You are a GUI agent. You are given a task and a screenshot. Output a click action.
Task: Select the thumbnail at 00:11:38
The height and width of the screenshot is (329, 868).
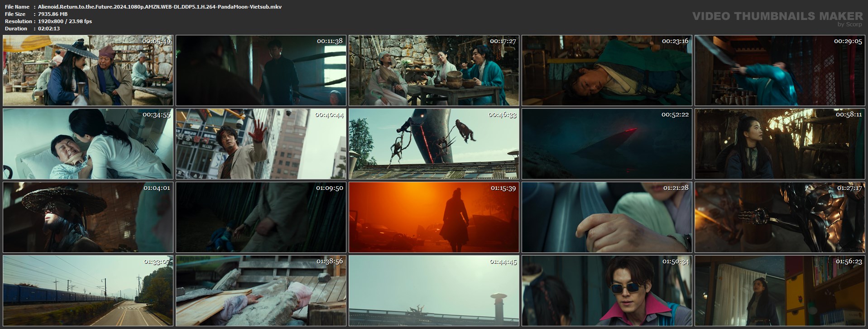[x=261, y=71]
